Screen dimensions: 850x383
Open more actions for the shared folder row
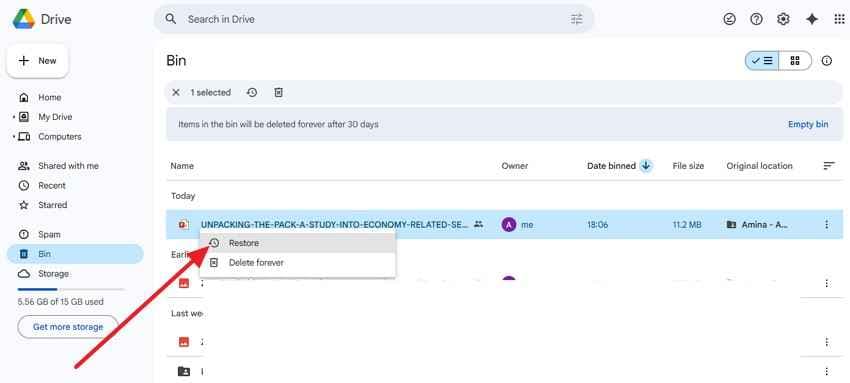(827, 371)
